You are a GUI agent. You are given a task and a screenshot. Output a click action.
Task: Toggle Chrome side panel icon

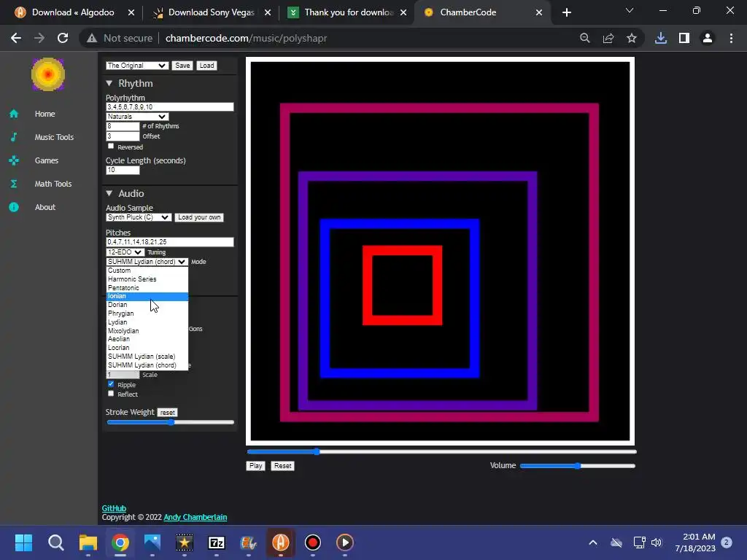point(684,38)
